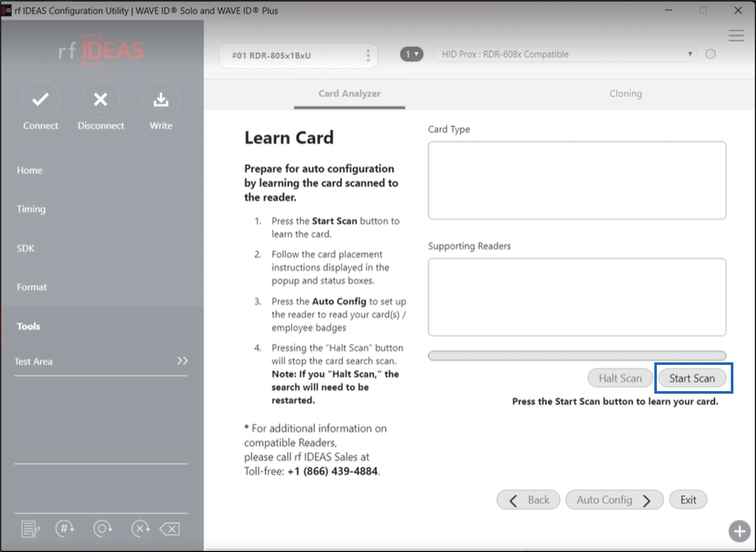Click the circular-arrow circle icon in the sidebar
756x552 pixels.
tap(103, 528)
